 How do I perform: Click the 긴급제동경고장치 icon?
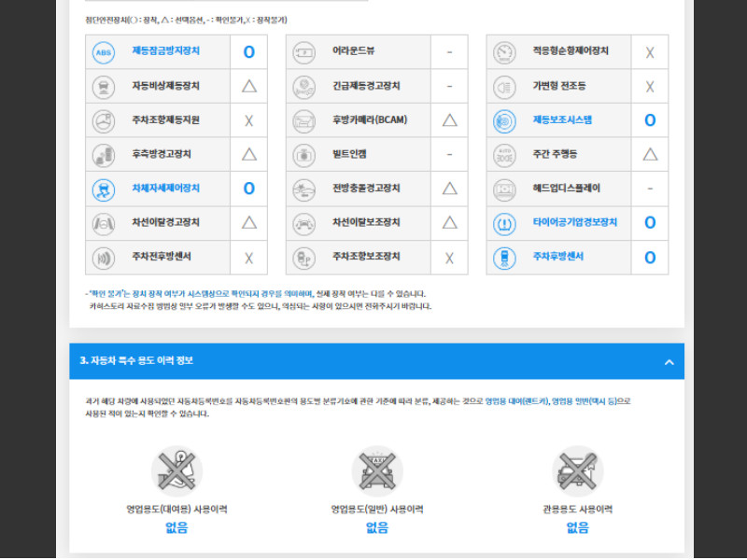click(x=304, y=87)
